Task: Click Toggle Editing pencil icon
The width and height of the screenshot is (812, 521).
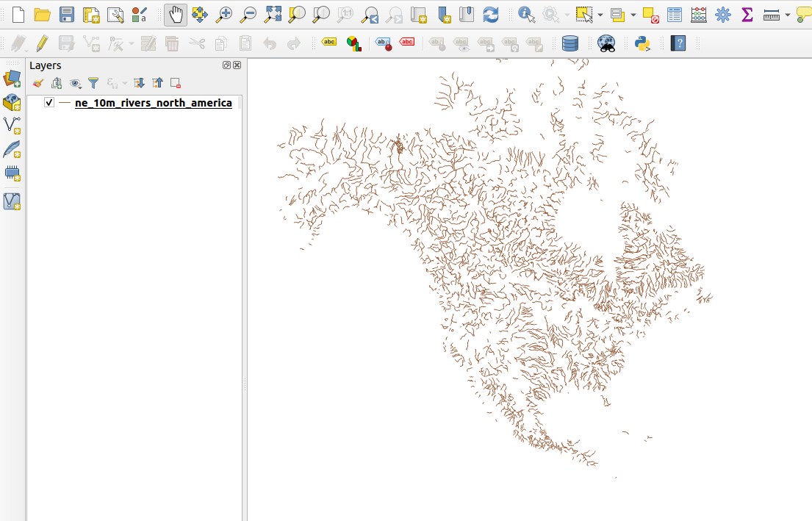Action: tap(42, 44)
